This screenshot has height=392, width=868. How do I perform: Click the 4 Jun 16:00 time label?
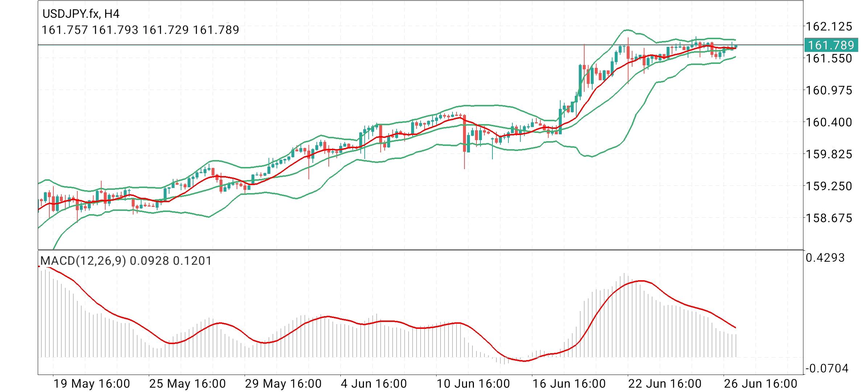(374, 383)
